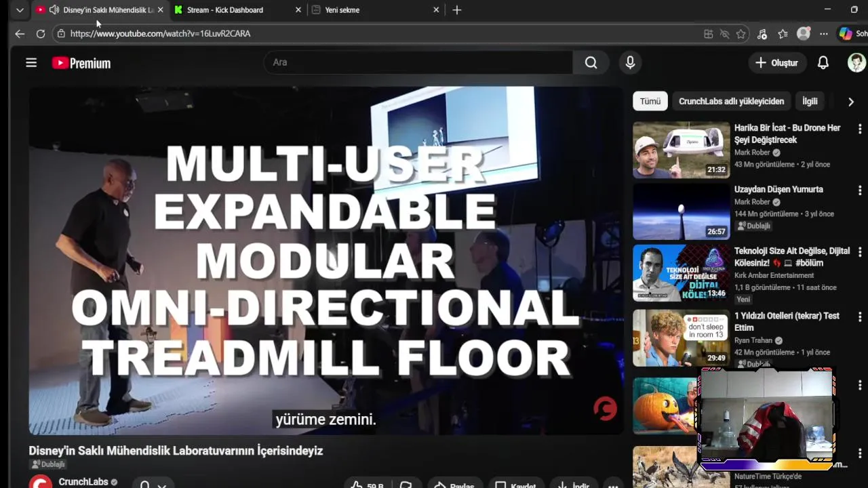868x488 pixels.
Task: Start voice search with microphone icon
Action: [x=630, y=62]
